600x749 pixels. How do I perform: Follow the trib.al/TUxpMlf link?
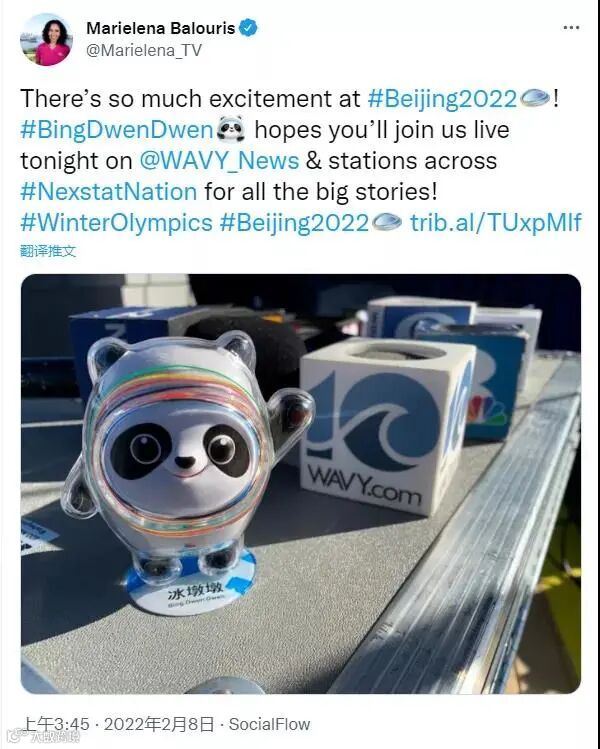[496, 223]
